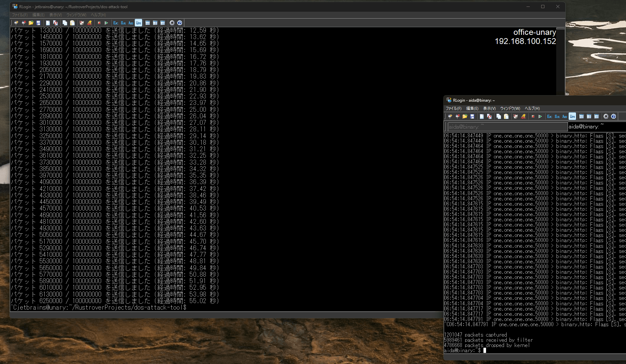Click save floppy icon in jetbrains@unary window
Image resolution: width=626 pixels, height=364 pixels.
pyautogui.click(x=38, y=23)
